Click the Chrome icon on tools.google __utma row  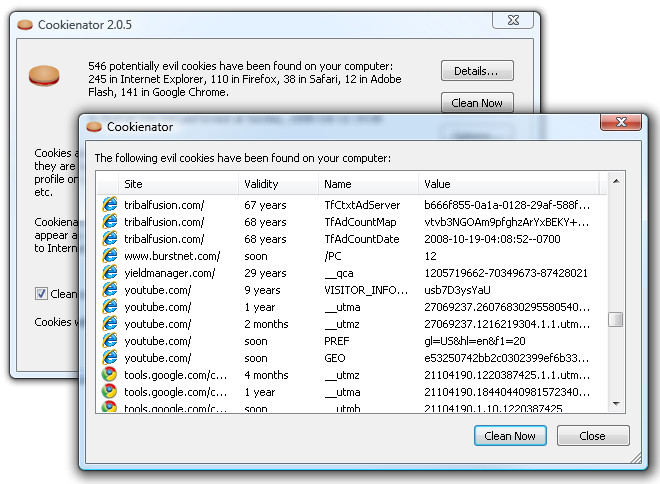coord(109,391)
